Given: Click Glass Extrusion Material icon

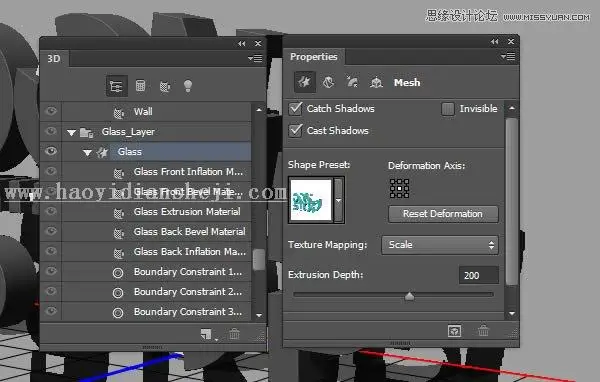Looking at the screenshot, I should click(119, 212).
